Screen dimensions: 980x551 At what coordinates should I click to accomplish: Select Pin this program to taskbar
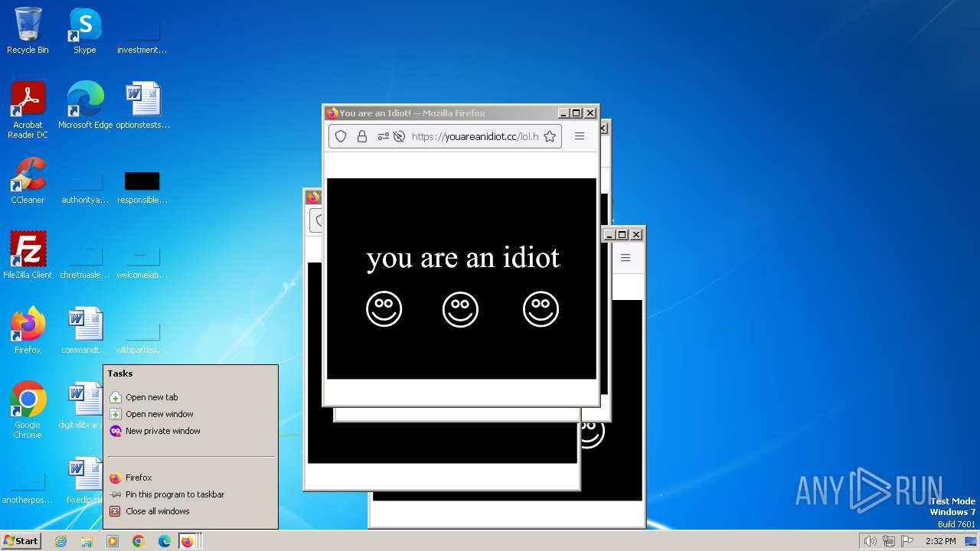pyautogui.click(x=191, y=494)
